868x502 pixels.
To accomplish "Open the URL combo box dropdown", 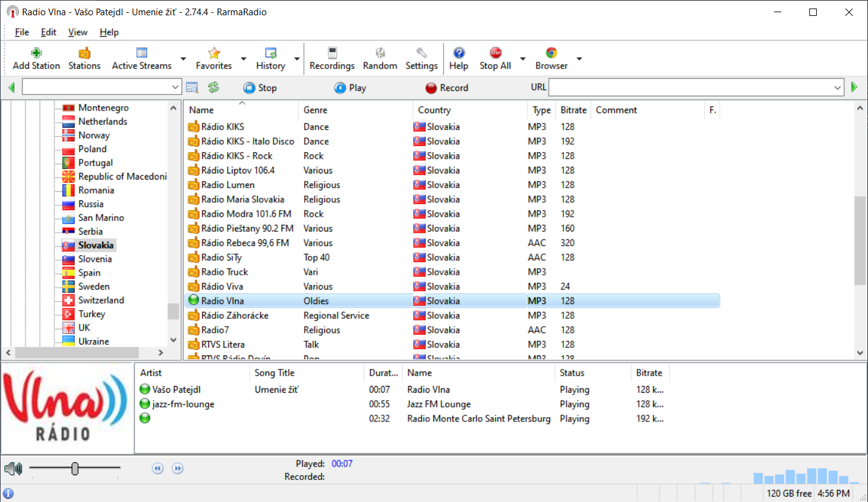I will (x=837, y=88).
